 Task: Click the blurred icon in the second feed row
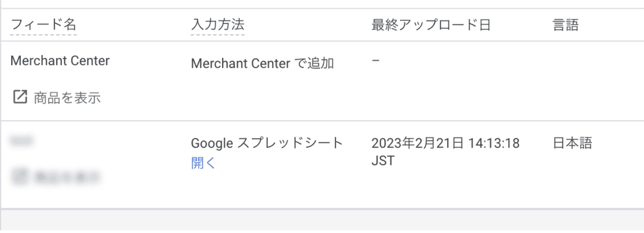(x=20, y=176)
